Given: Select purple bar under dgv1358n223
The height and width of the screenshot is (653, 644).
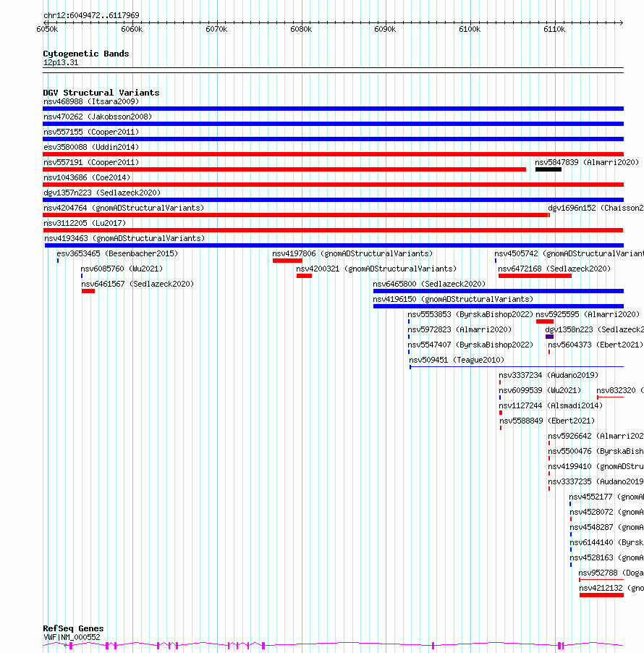Looking at the screenshot, I should [x=549, y=337].
